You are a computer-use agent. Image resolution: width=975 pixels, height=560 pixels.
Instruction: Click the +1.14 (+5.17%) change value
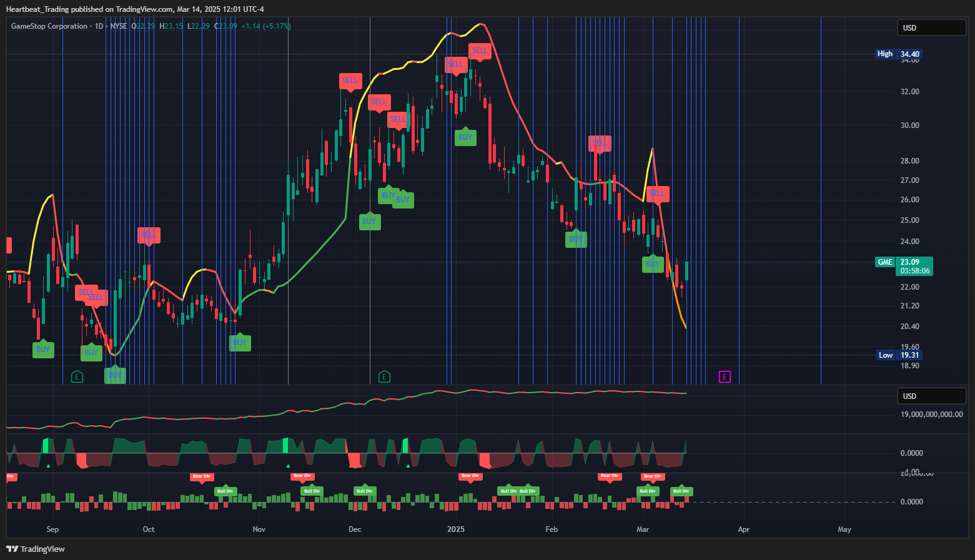[x=266, y=26]
